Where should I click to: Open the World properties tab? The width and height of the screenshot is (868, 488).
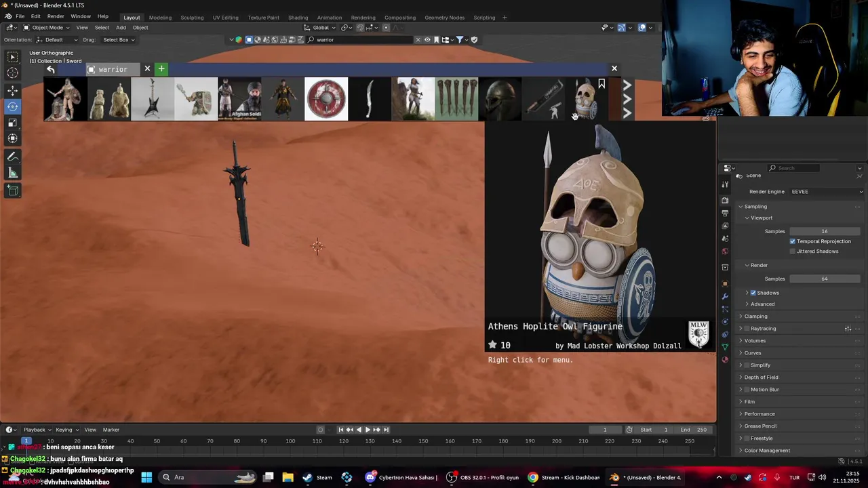[x=725, y=251]
